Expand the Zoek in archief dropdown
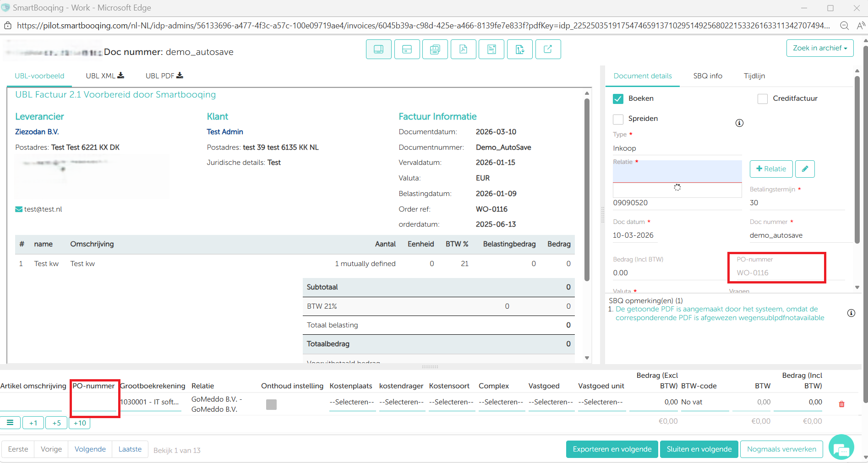The width and height of the screenshot is (868, 463). pyautogui.click(x=819, y=48)
